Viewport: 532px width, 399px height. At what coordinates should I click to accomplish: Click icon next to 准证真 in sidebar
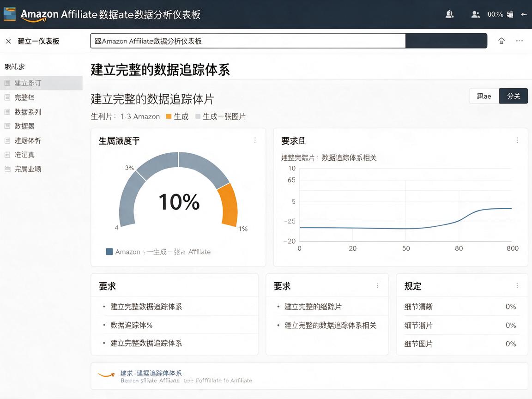[x=7, y=155]
